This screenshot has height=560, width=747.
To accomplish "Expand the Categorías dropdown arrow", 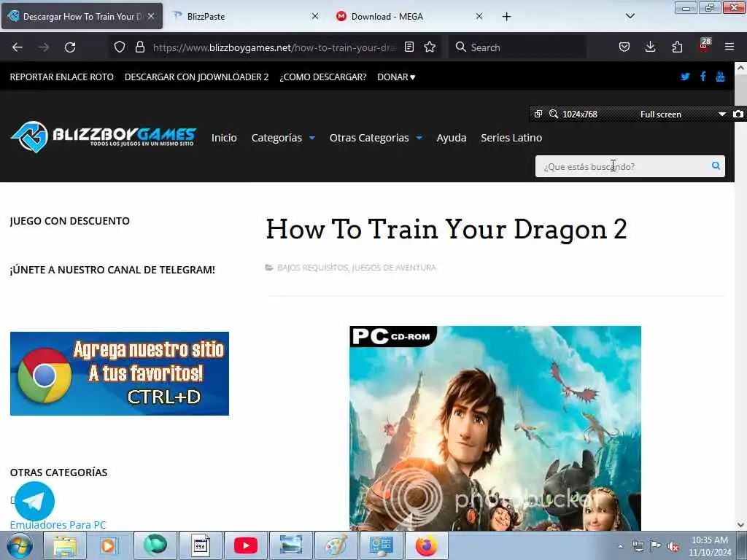I will (x=312, y=138).
